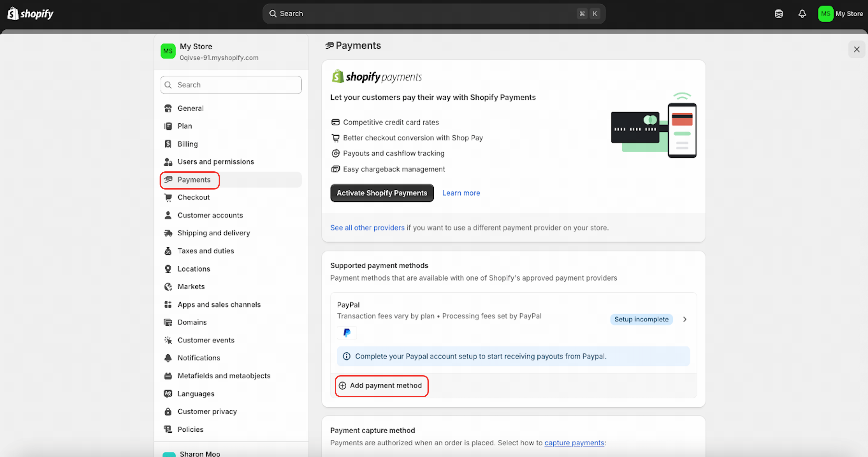Click the Sidekick assistant icon in top bar
The width and height of the screenshot is (868, 457).
tap(779, 14)
